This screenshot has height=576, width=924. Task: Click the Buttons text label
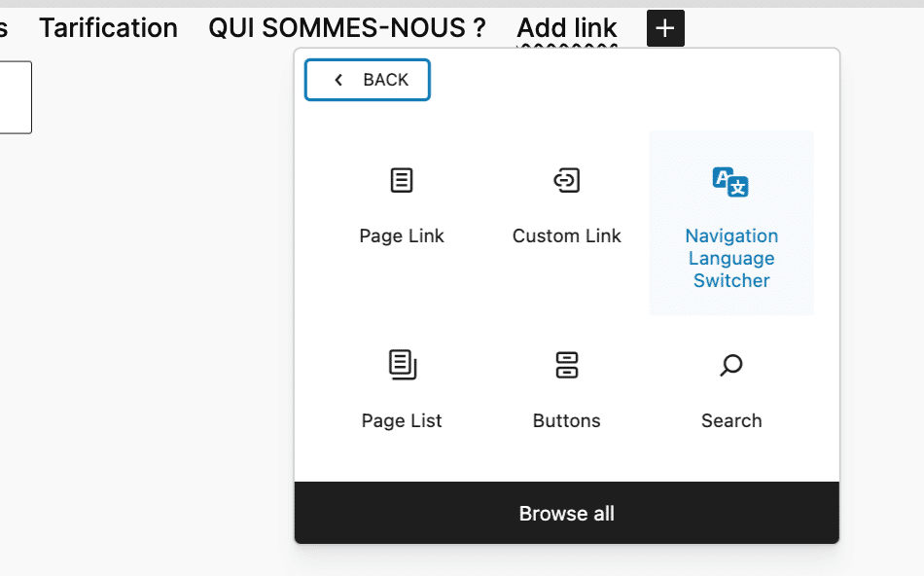click(x=567, y=420)
